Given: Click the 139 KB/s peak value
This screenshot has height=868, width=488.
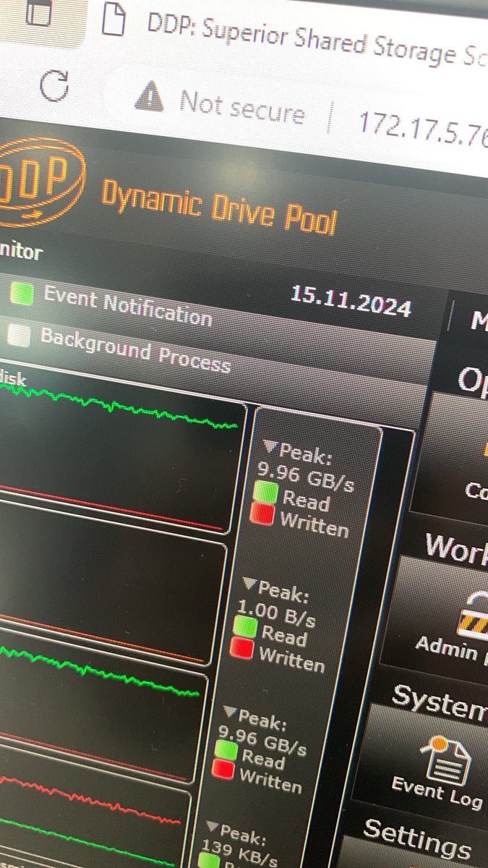Looking at the screenshot, I should pos(239,853).
